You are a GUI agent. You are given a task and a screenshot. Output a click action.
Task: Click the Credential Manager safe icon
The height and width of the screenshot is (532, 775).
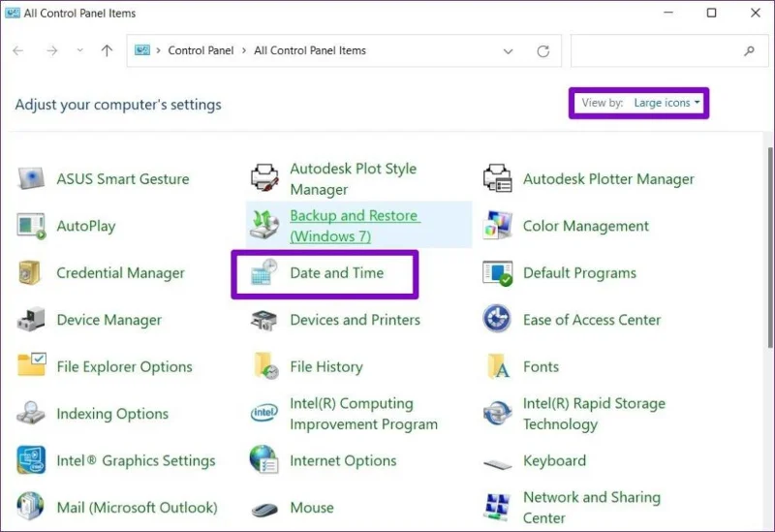31,272
